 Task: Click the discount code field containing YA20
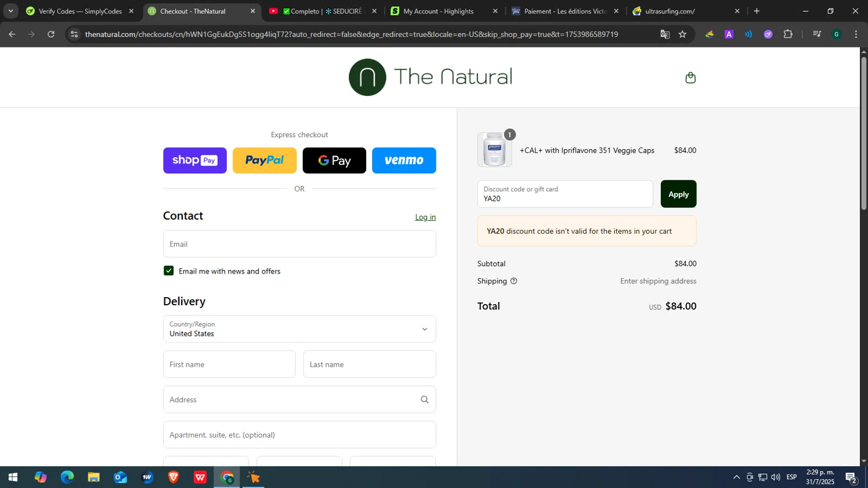coord(565,194)
